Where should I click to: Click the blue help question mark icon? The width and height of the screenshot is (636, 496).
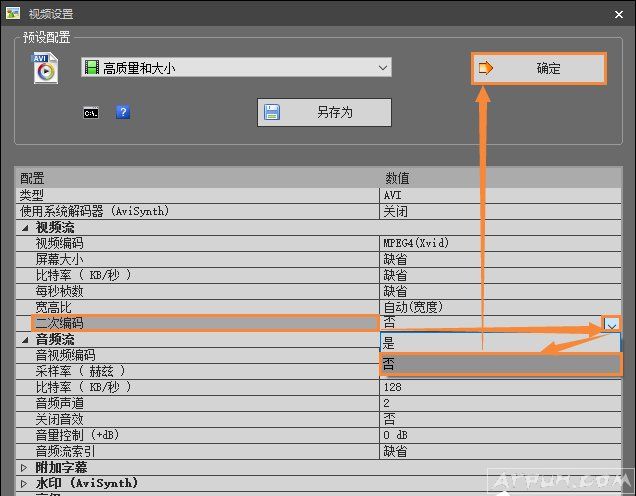pos(123,112)
